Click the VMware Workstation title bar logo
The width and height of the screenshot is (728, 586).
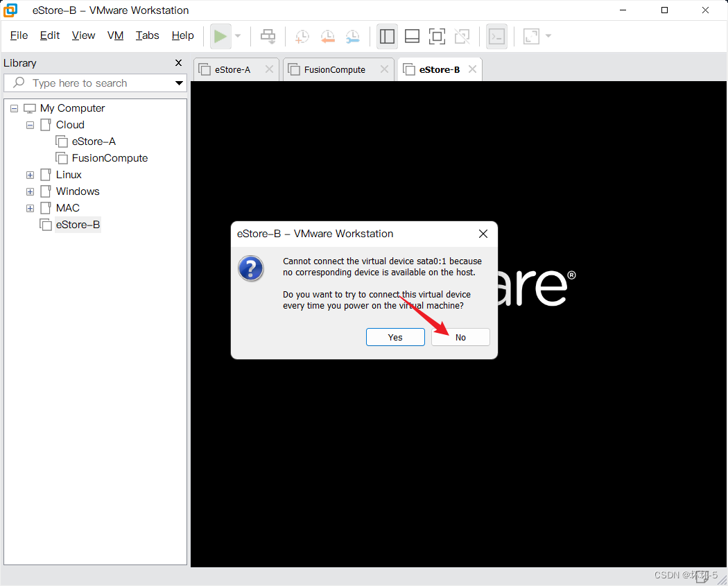(10, 10)
